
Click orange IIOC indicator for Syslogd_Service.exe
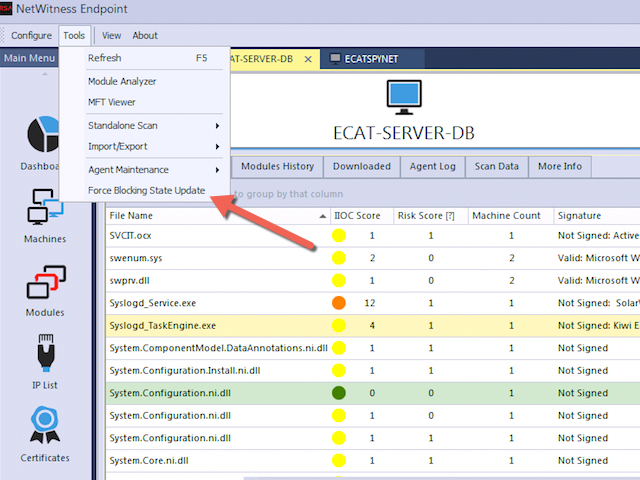click(339, 302)
